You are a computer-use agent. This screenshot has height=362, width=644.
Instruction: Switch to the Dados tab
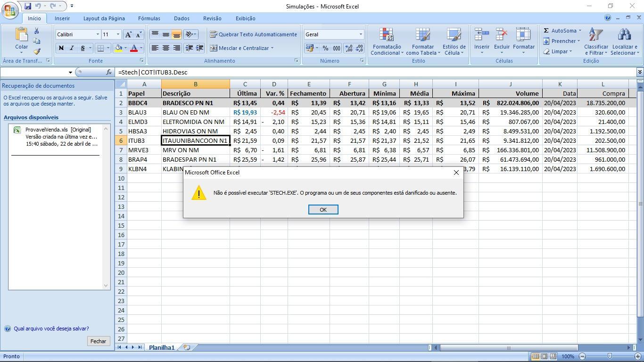182,18
